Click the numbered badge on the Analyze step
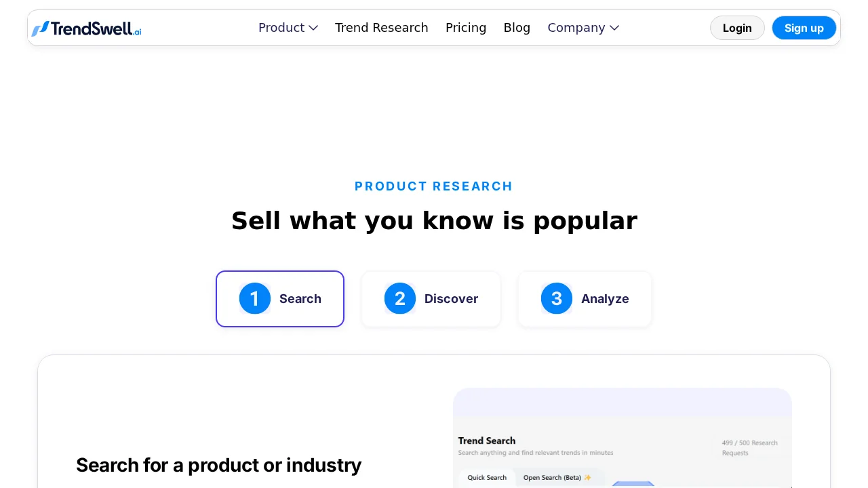The image size is (868, 488). pyautogui.click(x=556, y=298)
